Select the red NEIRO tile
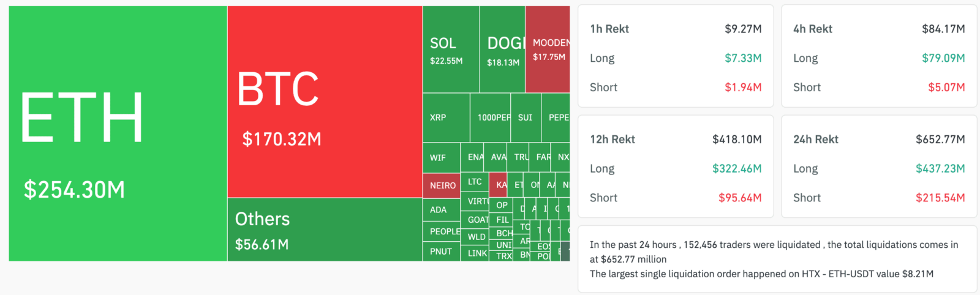The image size is (980, 295). pyautogui.click(x=442, y=186)
